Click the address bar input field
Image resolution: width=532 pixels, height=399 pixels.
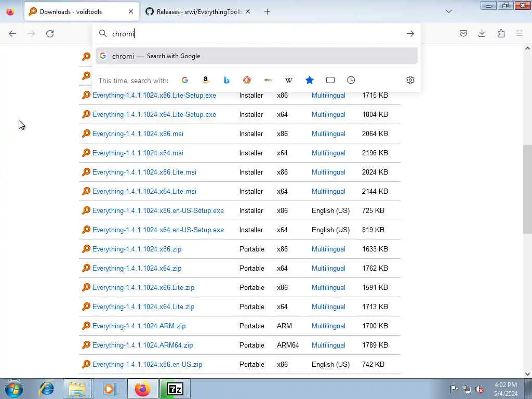click(257, 34)
